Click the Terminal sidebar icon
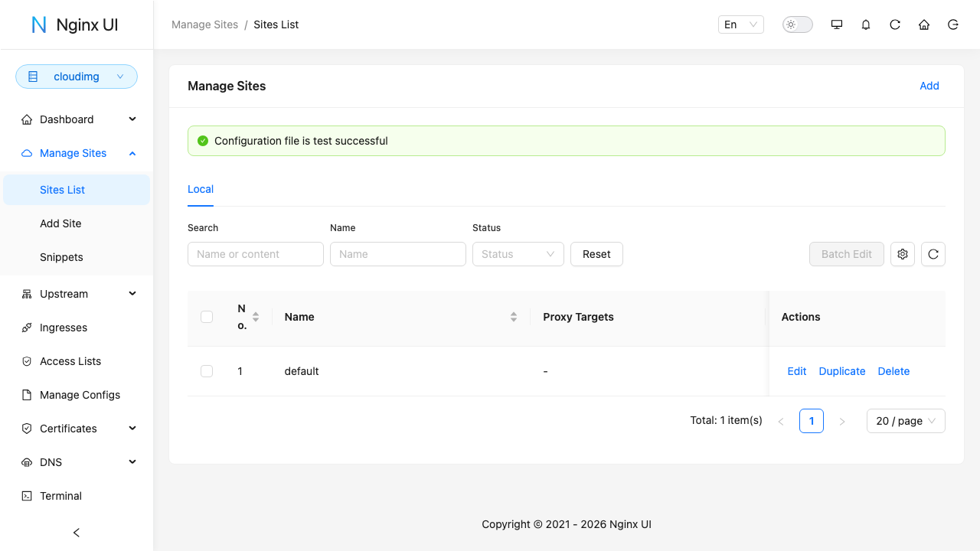980x551 pixels. (27, 496)
